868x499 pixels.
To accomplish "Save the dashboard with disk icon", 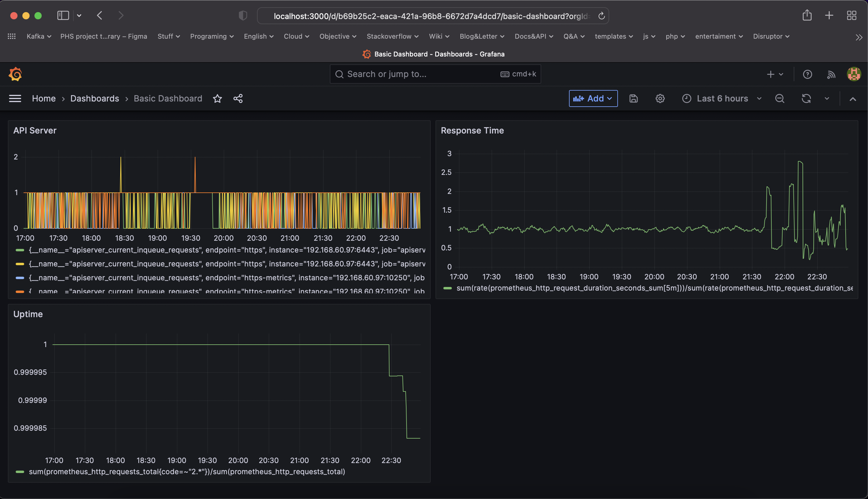I will (633, 99).
